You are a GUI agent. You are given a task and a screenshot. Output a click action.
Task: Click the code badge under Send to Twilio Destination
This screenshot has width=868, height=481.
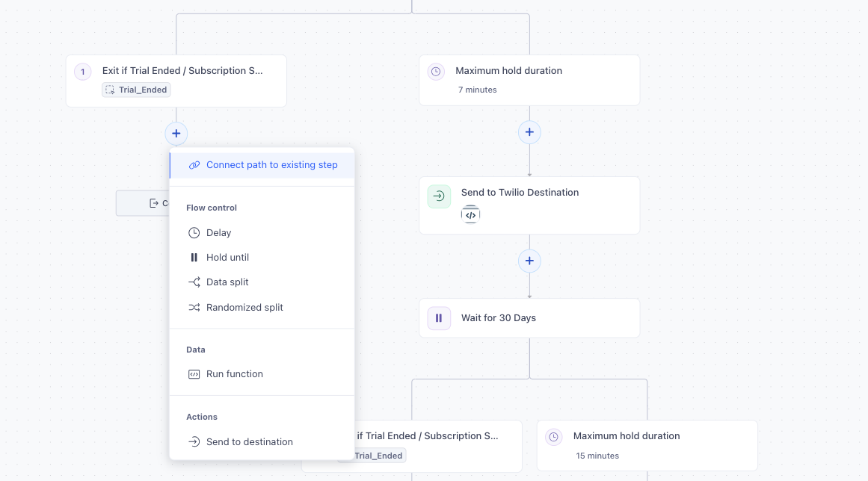click(x=470, y=214)
